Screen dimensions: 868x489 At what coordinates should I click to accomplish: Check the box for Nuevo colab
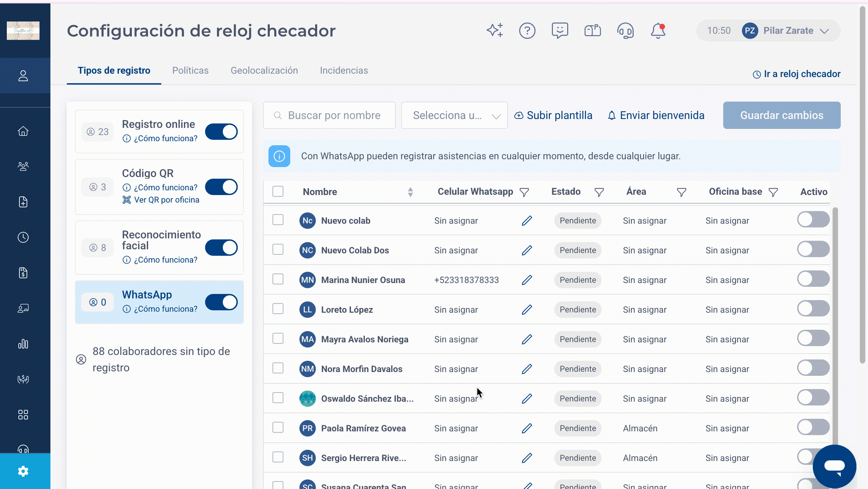point(278,220)
